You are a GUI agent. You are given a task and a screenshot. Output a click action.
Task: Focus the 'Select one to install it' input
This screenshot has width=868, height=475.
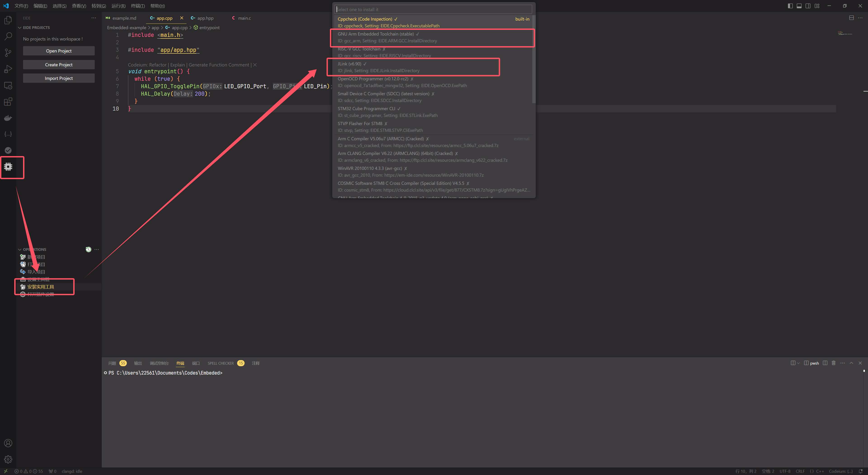click(433, 9)
